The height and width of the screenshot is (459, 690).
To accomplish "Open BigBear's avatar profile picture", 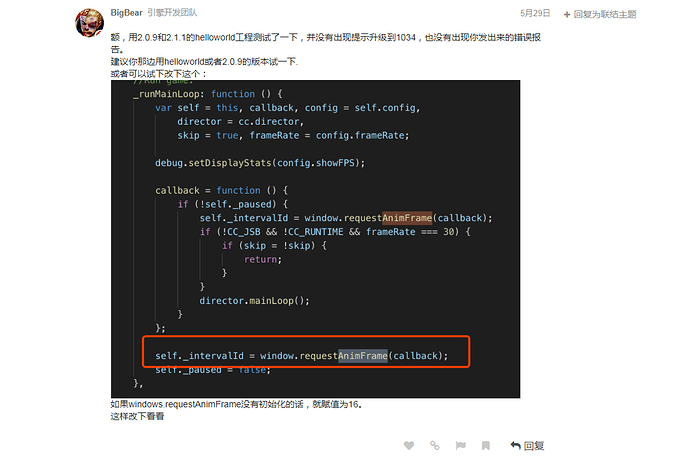I will pos(89,23).
